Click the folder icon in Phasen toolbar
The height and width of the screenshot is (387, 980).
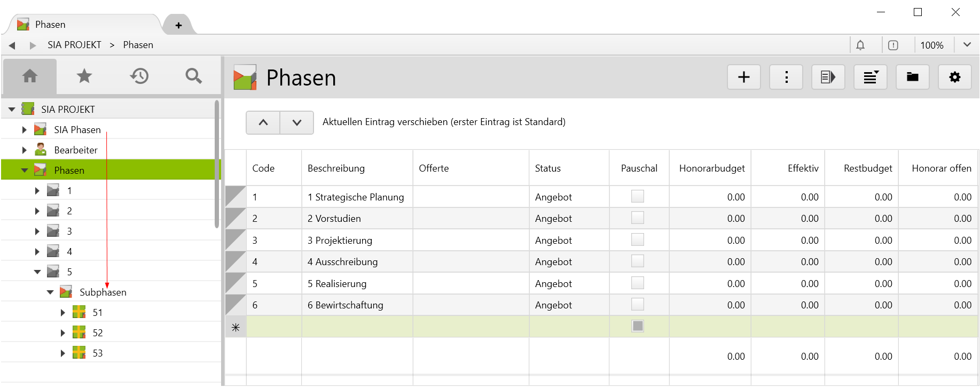coord(912,78)
